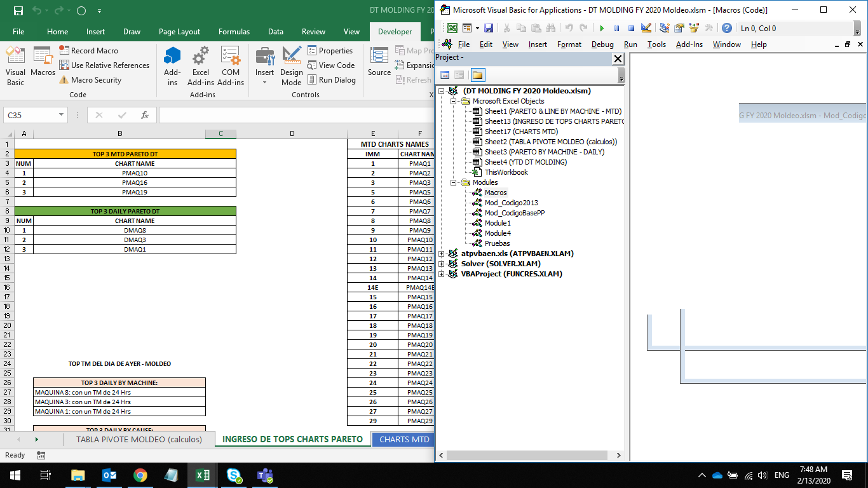
Task: Click Run Dialog in Controls group
Action: [x=331, y=80]
